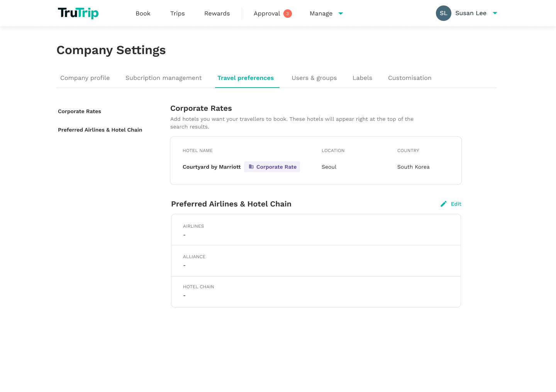
Task: Jump to Corporate Rates in sidebar
Action: click(80, 112)
